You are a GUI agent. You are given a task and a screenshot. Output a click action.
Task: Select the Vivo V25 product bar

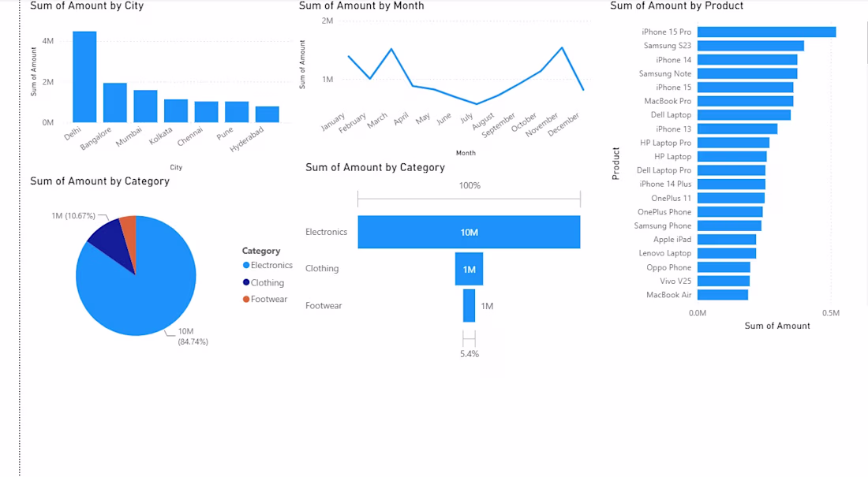coord(724,281)
